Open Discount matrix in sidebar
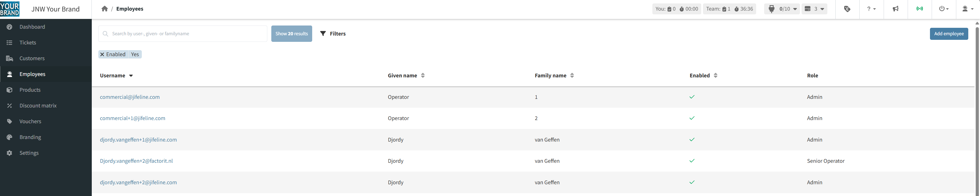The height and width of the screenshot is (196, 980). tap(38, 106)
